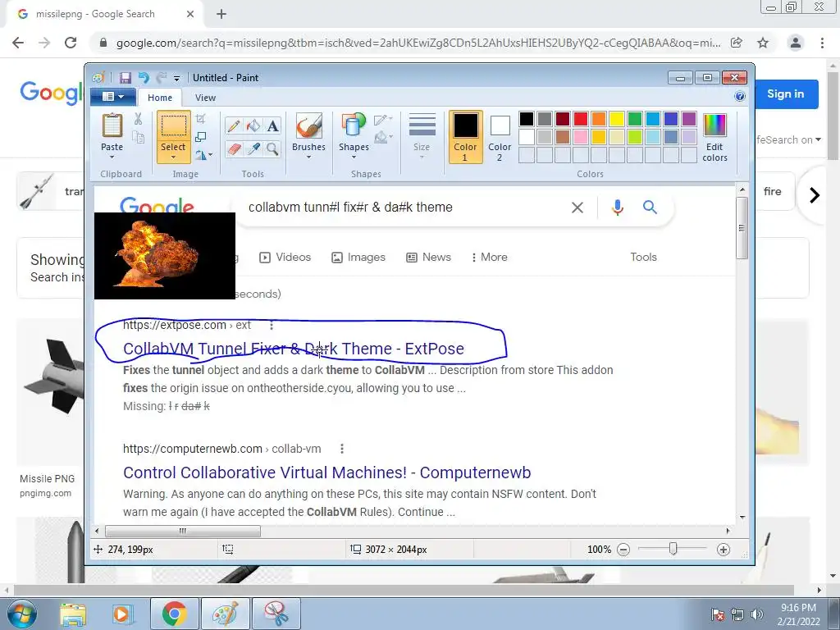
Task: Open Windows Media Player from taskbar
Action: 123,614
